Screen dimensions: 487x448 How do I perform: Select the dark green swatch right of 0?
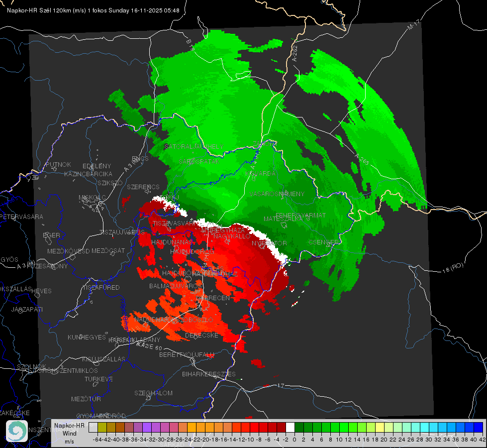(299, 427)
